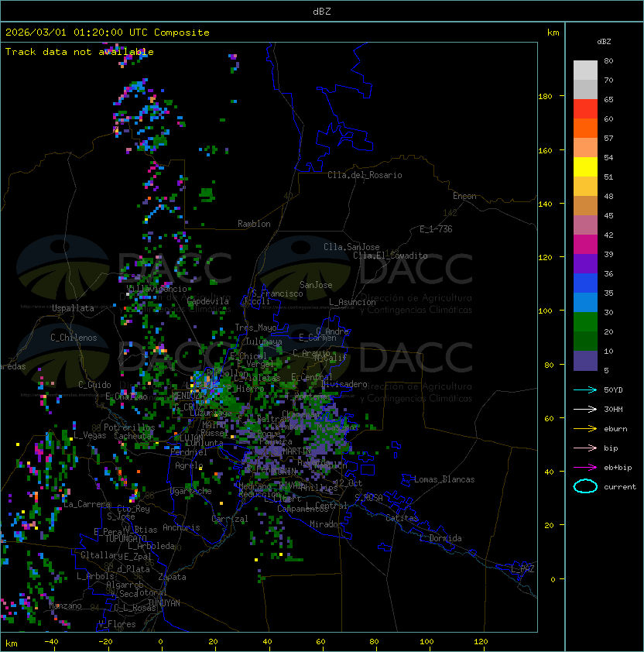
Task: Click the Lomas_Blancas map label
Action: pyautogui.click(x=444, y=479)
